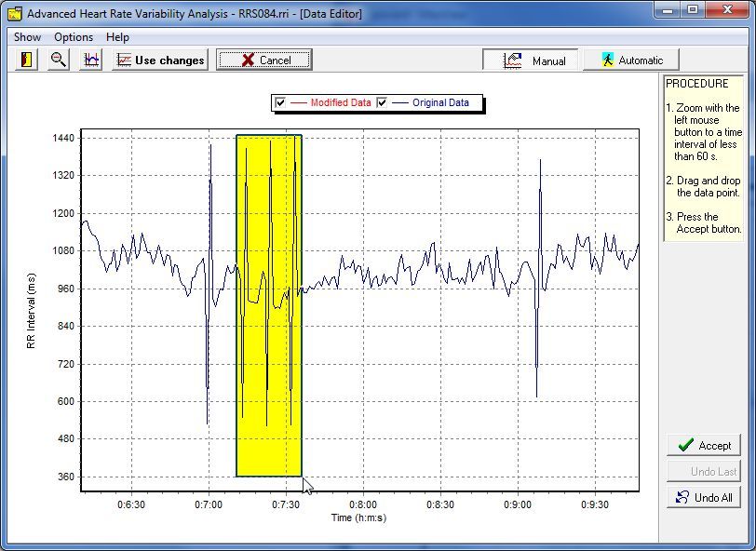Apply edits with Use changes button
756x551 pixels.
159,60
